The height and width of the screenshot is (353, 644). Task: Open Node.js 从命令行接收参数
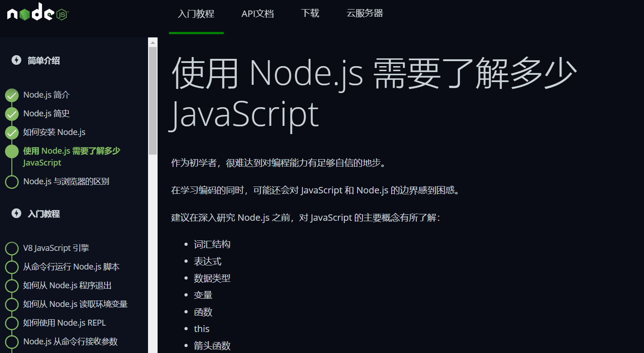pos(70,342)
